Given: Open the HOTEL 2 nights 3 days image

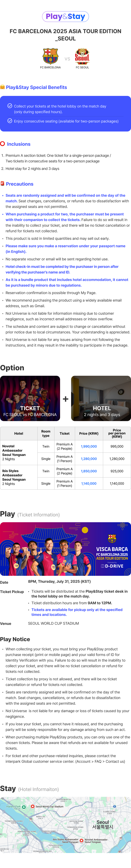Looking at the screenshot, I should tap(101, 398).
